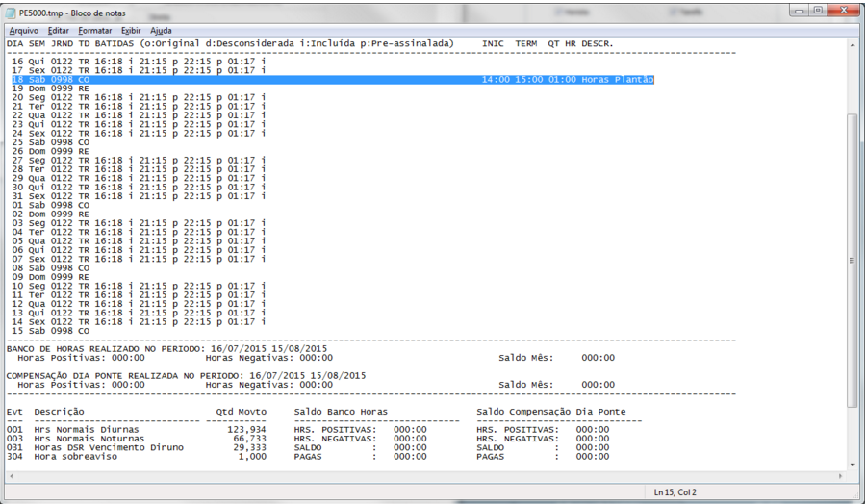This screenshot has height=504, width=866.
Task: Click 'BANCO DE HORAS REALIZADO NO PERIODO' line
Action: pyautogui.click(x=166, y=349)
